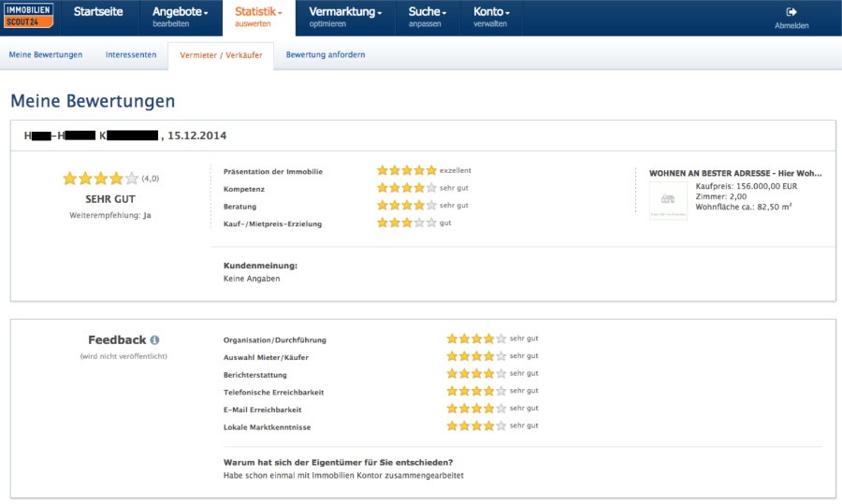Click the Meine Bewertungen page heading
The width and height of the screenshot is (842, 504).
coord(93,101)
